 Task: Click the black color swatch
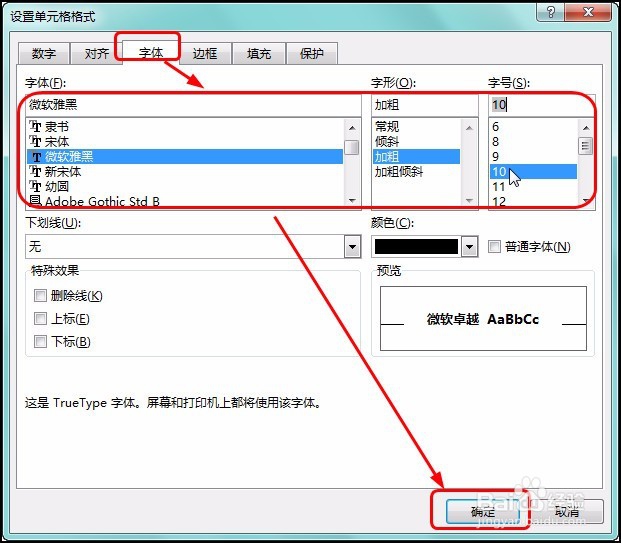416,246
